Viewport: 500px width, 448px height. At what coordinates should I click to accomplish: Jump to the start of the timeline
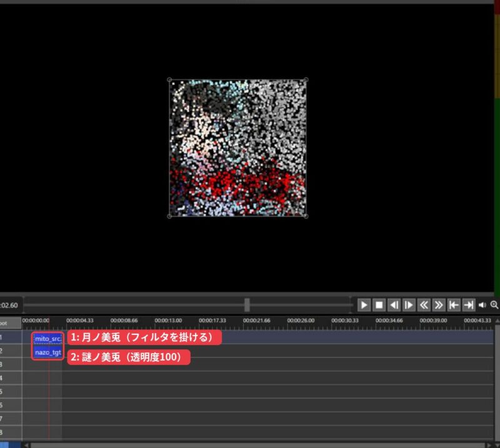pos(454,305)
